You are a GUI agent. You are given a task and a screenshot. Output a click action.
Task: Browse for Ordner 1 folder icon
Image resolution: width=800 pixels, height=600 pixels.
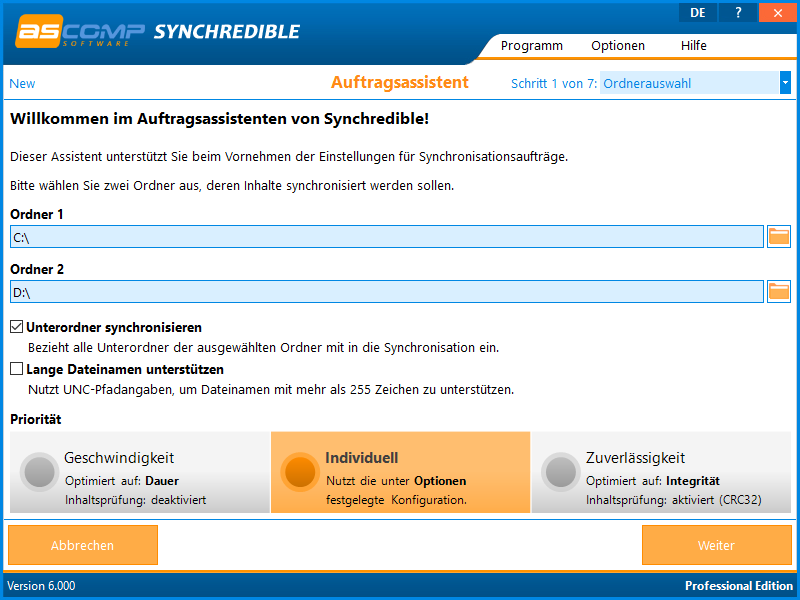779,236
